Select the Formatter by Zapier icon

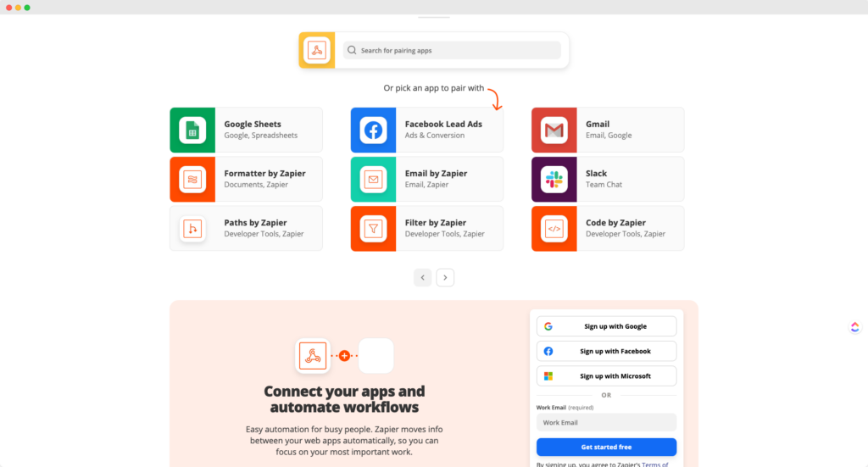coord(192,180)
